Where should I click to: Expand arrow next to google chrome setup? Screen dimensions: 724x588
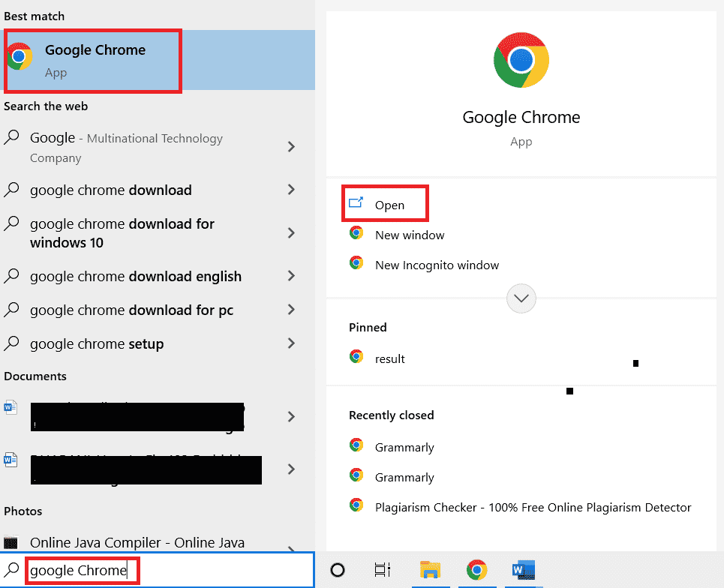pyautogui.click(x=291, y=344)
